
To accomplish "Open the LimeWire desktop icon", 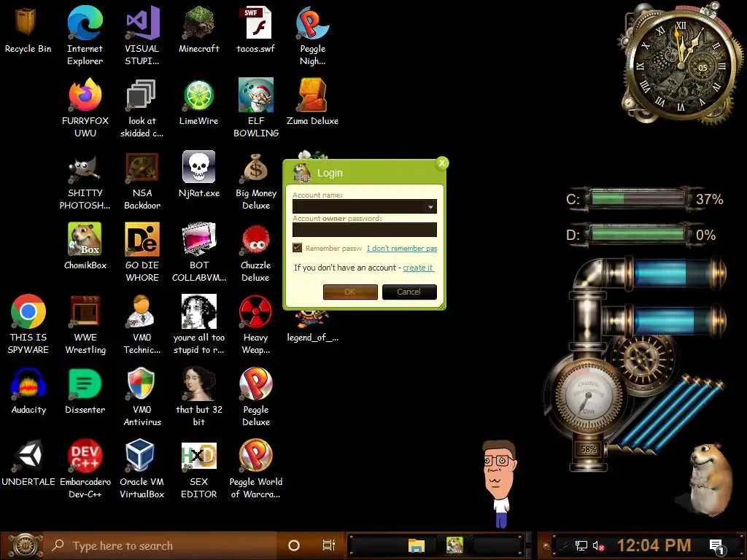I will click(x=198, y=94).
